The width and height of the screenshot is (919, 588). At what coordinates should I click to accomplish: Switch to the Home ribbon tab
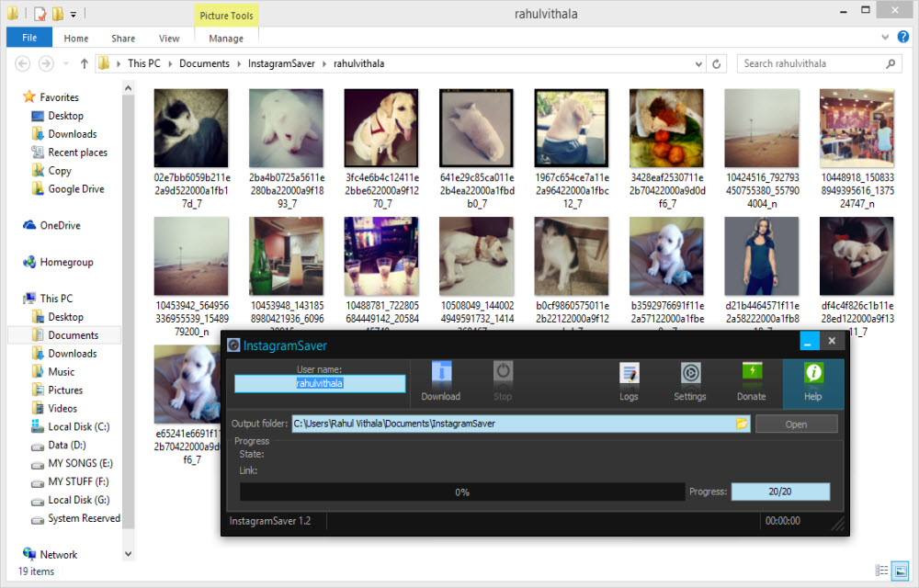click(76, 38)
